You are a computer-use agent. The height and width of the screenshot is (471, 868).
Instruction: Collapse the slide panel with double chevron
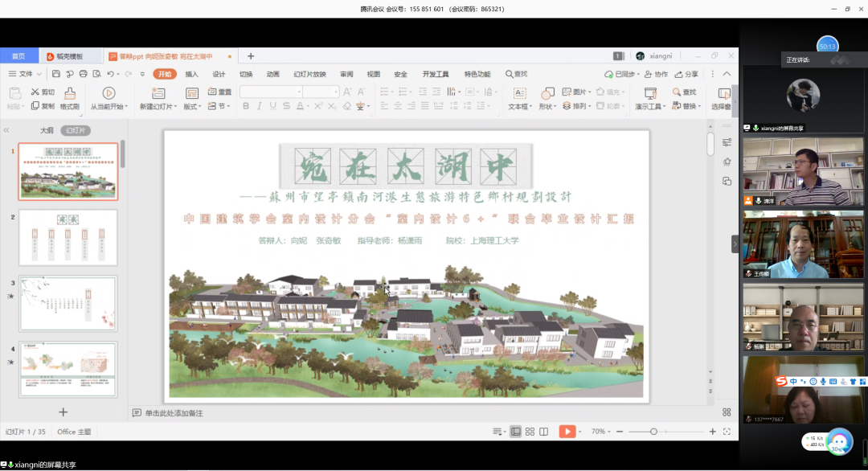pyautogui.click(x=6, y=130)
